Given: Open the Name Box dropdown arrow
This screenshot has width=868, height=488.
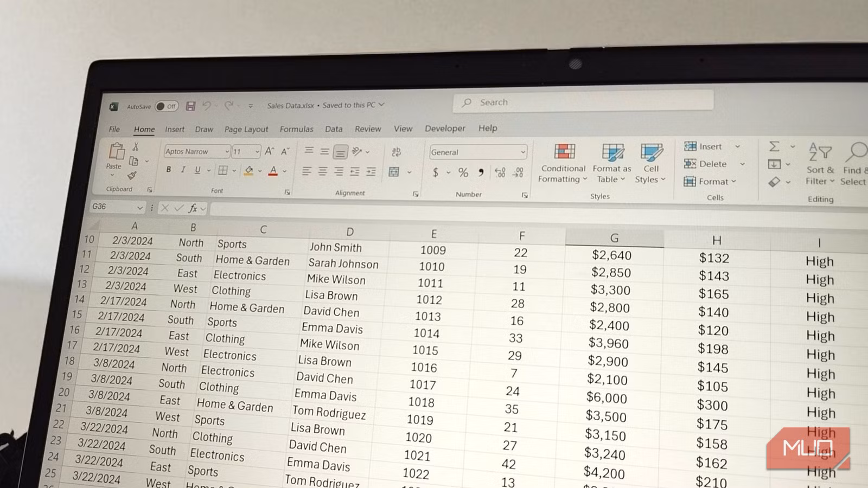Looking at the screenshot, I should [x=139, y=208].
